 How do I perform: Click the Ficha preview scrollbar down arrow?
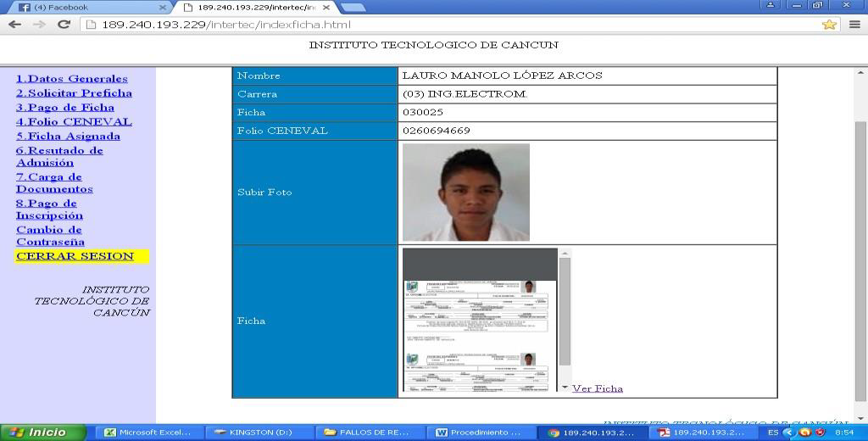[565, 388]
